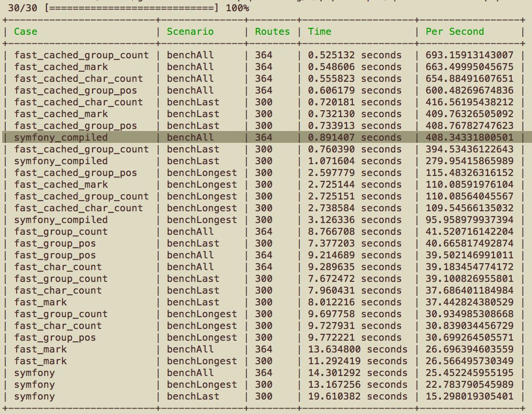Select the value 26.566495730349
Image resolution: width=532 pixels, height=414 pixels.
point(469,361)
